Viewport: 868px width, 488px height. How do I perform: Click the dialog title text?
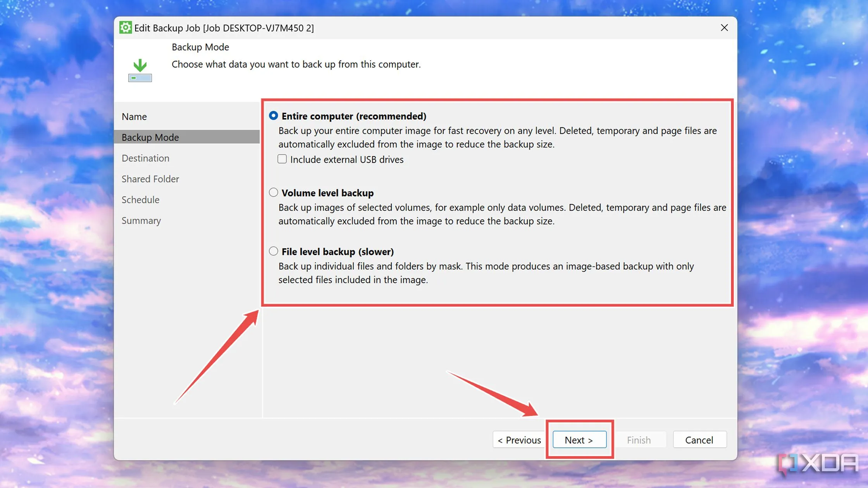click(x=224, y=28)
